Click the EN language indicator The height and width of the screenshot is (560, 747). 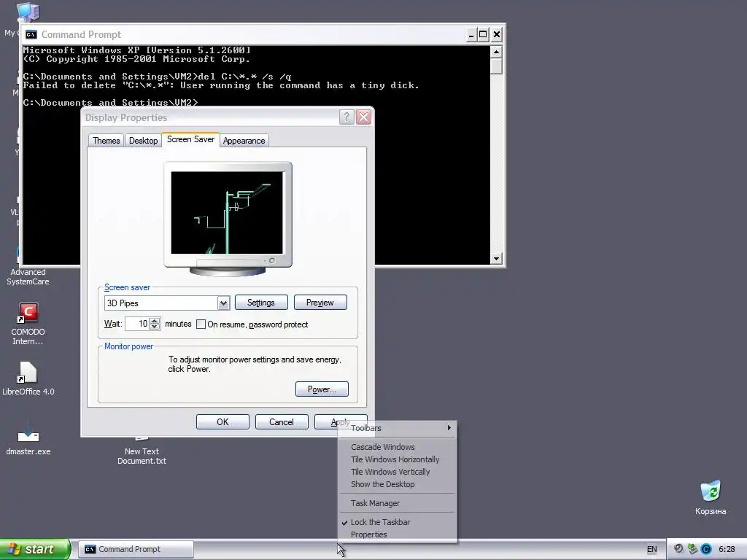(x=651, y=549)
